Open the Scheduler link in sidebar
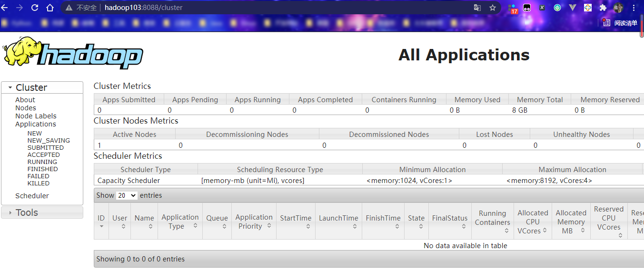The image size is (644, 270). coord(32,196)
